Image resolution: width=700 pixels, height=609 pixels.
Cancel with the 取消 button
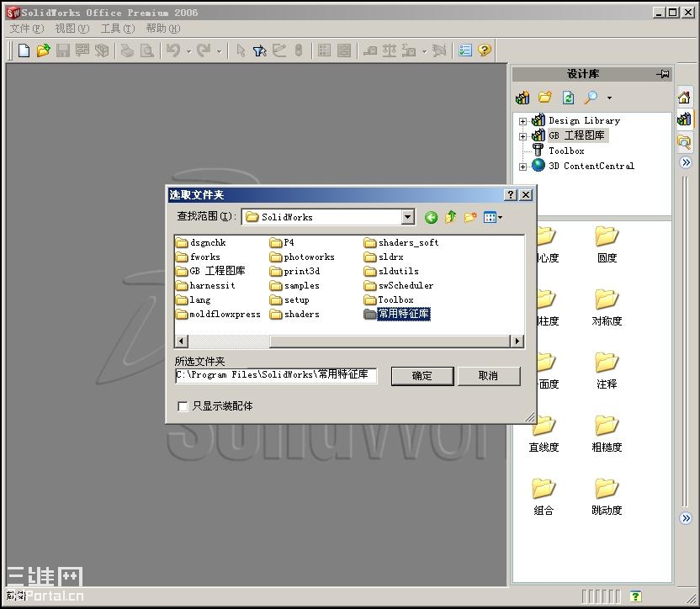click(x=488, y=376)
